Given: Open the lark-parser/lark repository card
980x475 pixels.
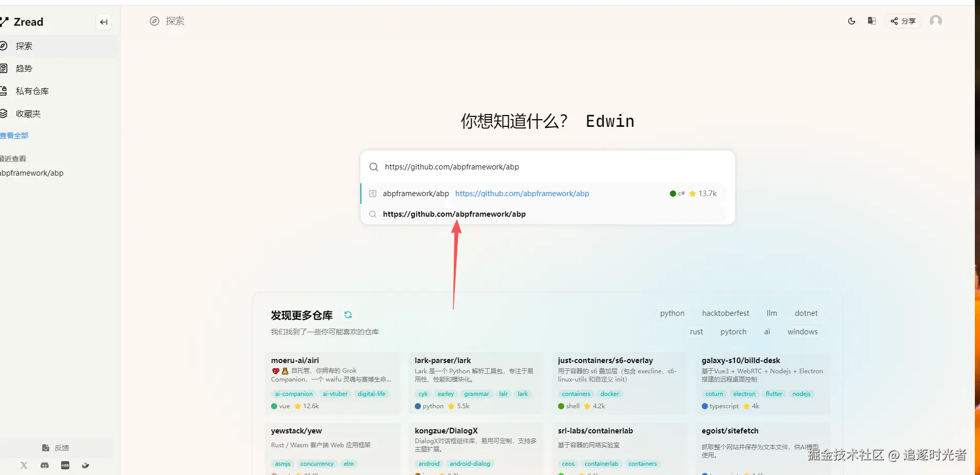Looking at the screenshot, I should 476,383.
